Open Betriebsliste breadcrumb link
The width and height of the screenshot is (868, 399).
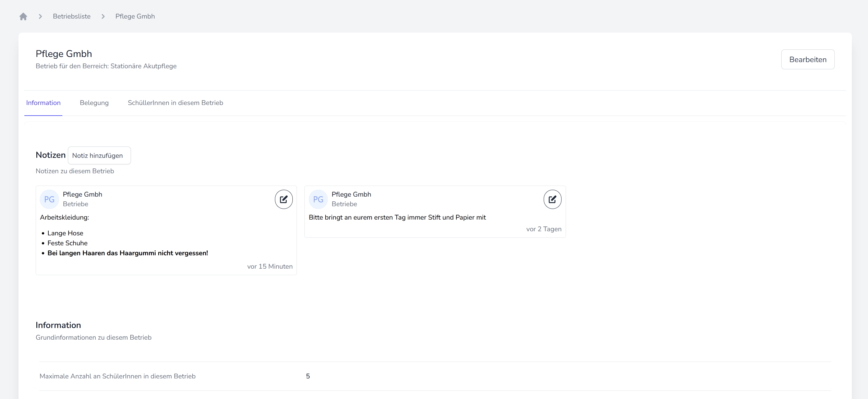pos(72,16)
